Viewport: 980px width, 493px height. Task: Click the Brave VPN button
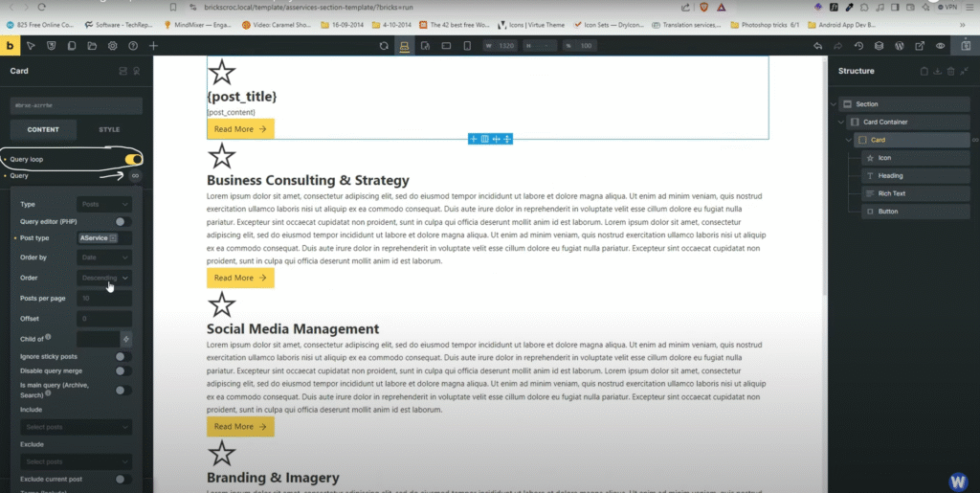(x=947, y=7)
